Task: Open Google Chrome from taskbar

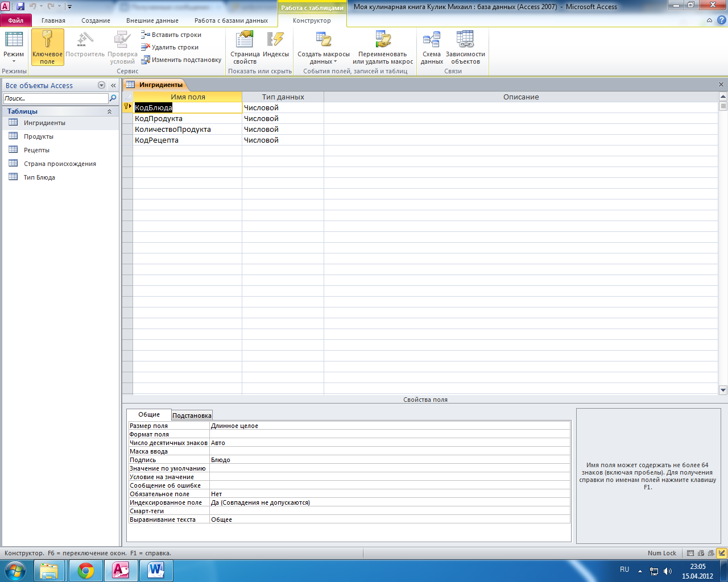Action: click(x=86, y=570)
